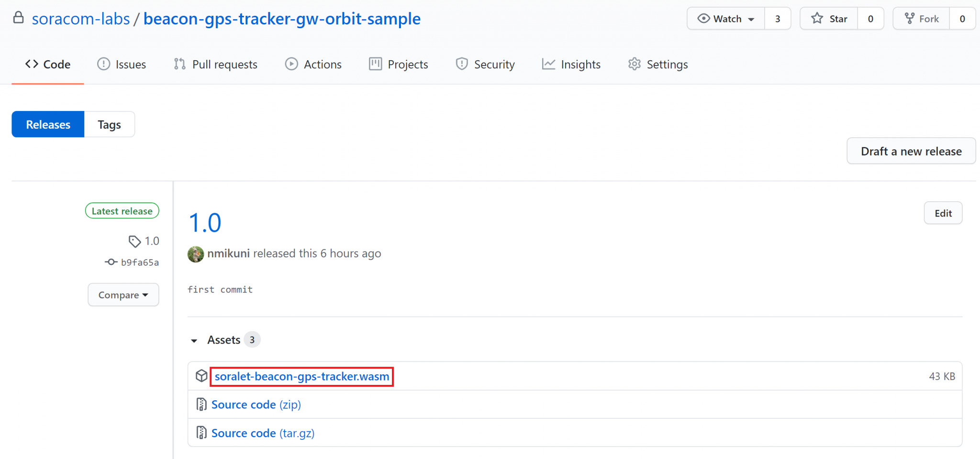The height and width of the screenshot is (459, 980).
Task: Download soralet-beacon-gps-tracker.wasm asset
Action: pos(302,377)
